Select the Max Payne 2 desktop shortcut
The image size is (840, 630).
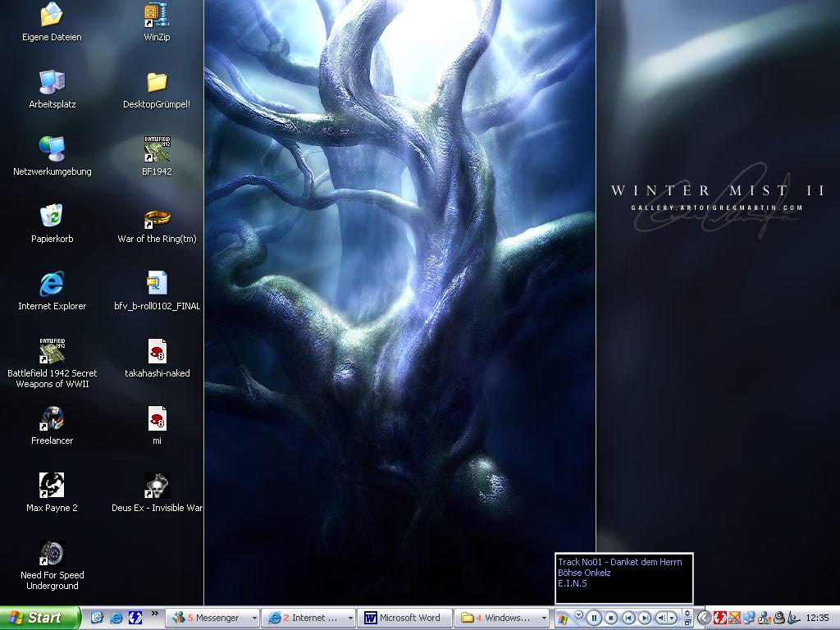[x=52, y=486]
